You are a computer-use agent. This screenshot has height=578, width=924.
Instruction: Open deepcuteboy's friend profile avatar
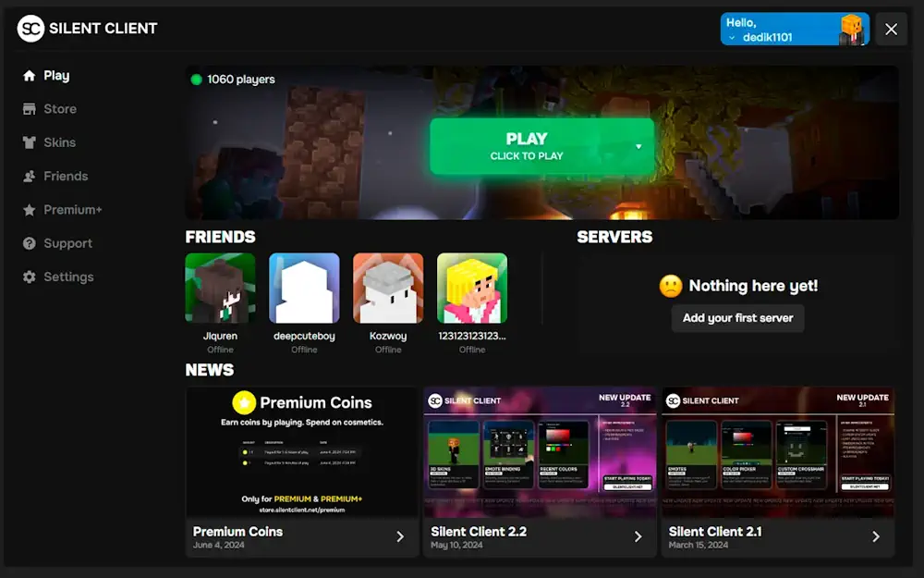(304, 288)
